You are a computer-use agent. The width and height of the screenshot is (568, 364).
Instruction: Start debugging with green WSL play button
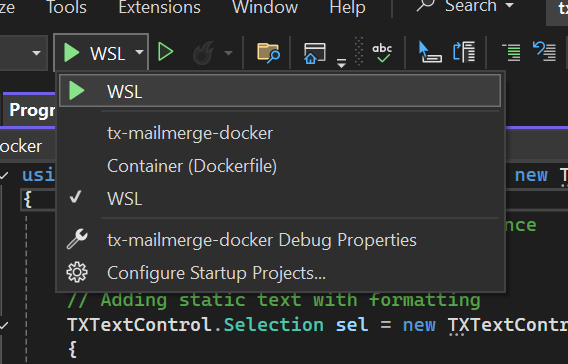[93, 53]
